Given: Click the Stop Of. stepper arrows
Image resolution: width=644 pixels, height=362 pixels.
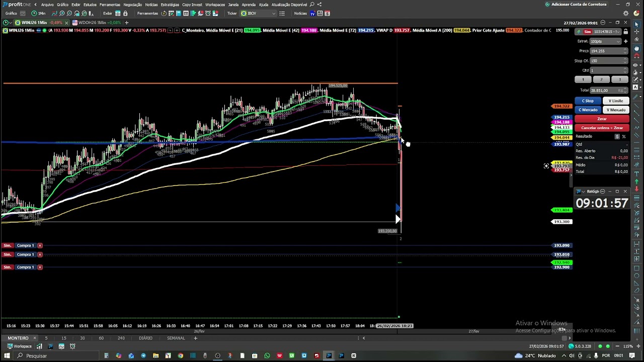Looking at the screenshot, I should pos(625,61).
